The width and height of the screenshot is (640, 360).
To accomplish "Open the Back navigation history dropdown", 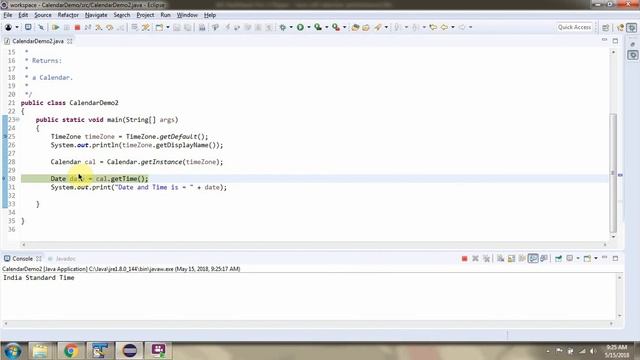I will pos(453,27).
